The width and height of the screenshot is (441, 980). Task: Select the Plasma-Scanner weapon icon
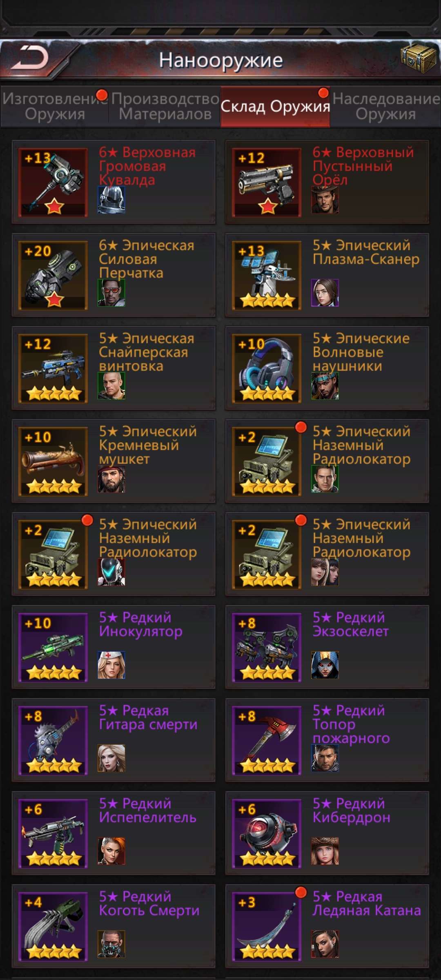click(x=267, y=275)
